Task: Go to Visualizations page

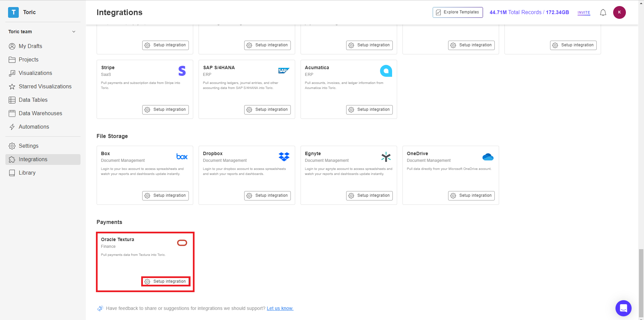Action: [x=43, y=73]
